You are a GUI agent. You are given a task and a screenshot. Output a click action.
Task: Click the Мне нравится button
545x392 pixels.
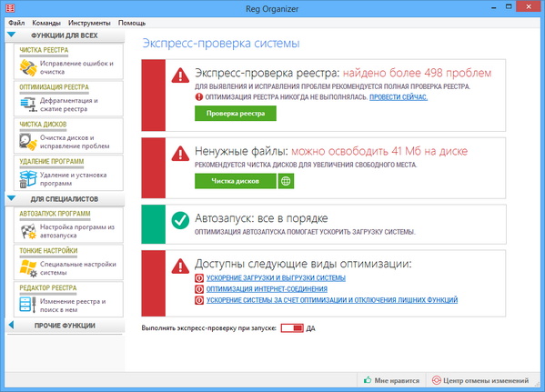pyautogui.click(x=391, y=380)
